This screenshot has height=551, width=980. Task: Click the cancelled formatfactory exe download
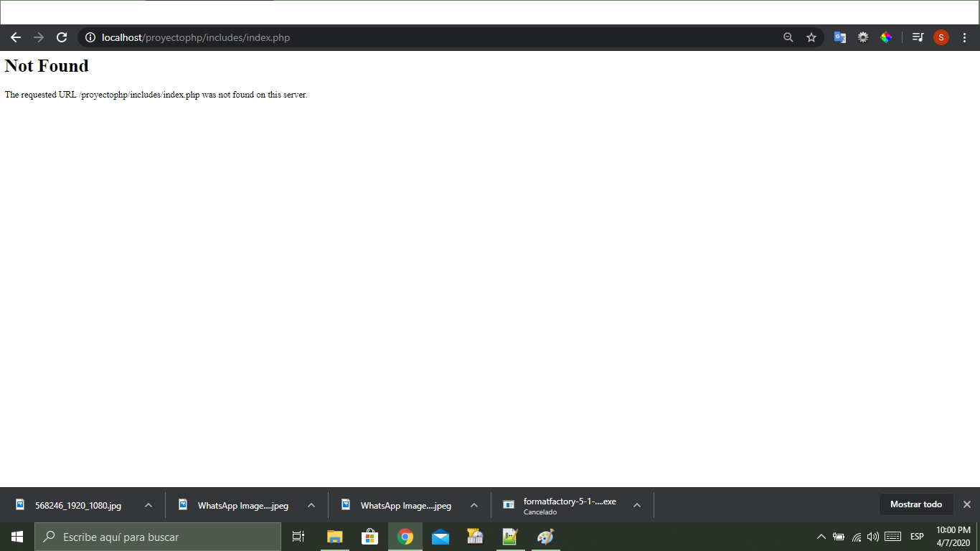click(560, 505)
